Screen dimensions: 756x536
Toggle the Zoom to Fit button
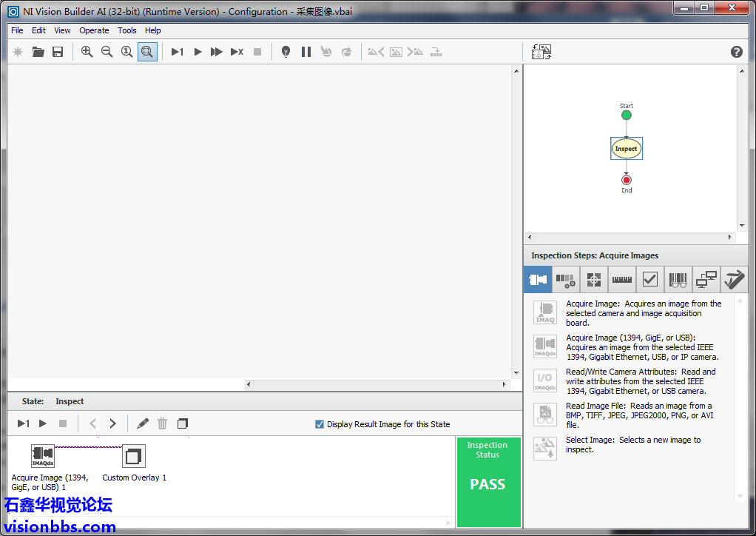coord(147,52)
